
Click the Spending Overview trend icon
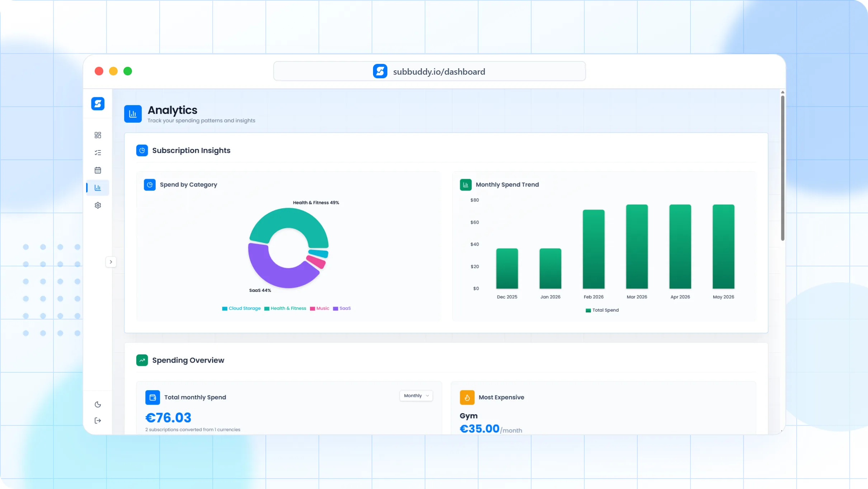(x=142, y=360)
